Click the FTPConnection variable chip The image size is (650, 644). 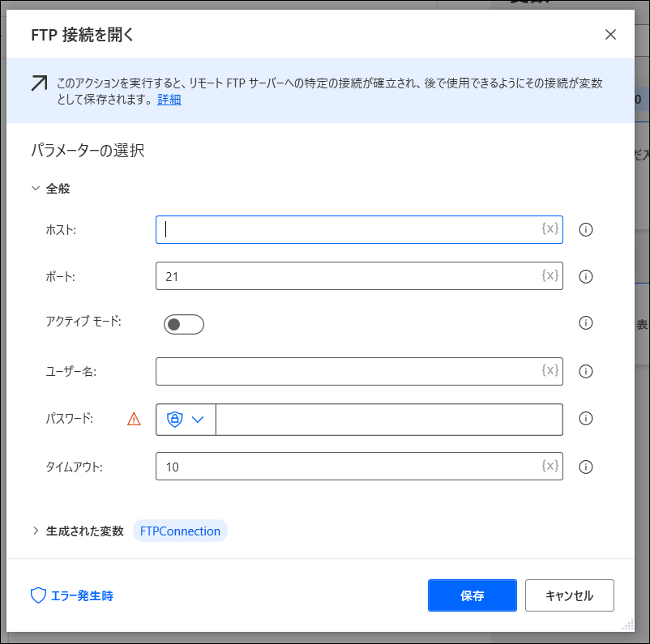click(180, 531)
